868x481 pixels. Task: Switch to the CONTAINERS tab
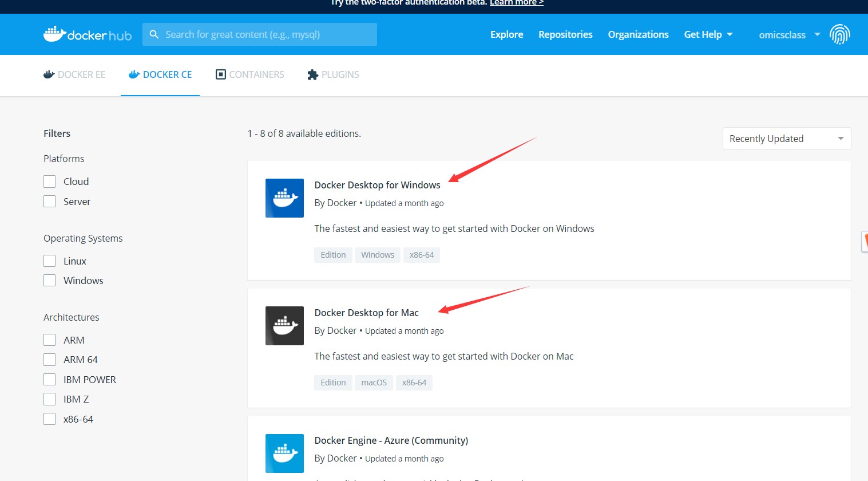pyautogui.click(x=249, y=74)
